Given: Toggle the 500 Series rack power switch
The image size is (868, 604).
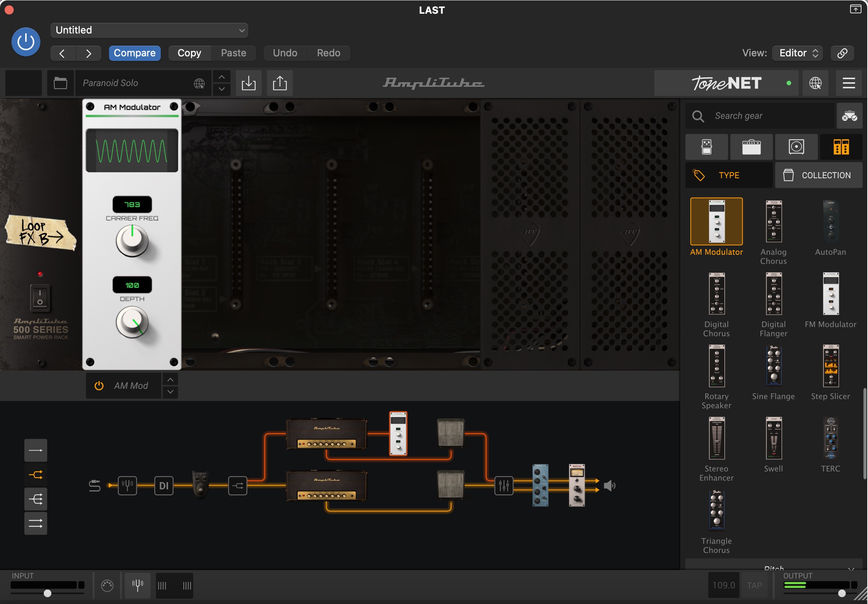Looking at the screenshot, I should (40, 297).
